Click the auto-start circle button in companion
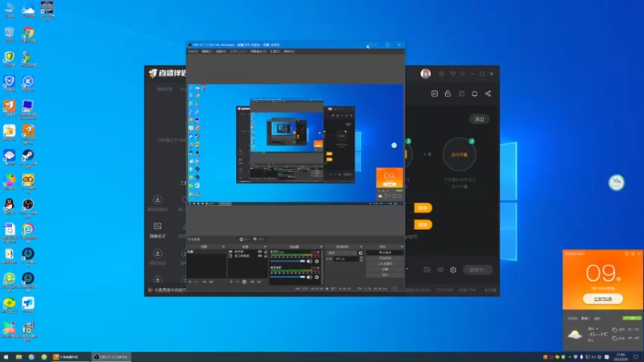This screenshot has height=362, width=644. click(459, 154)
